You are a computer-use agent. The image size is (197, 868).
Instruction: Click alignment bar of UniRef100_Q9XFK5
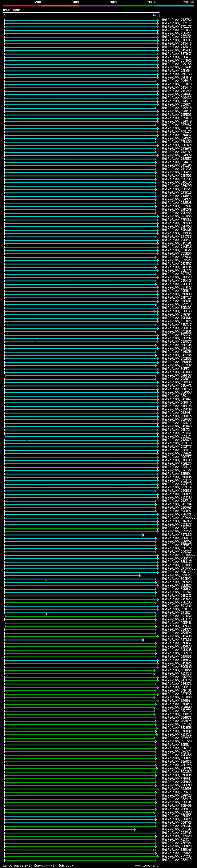click(x=73, y=575)
